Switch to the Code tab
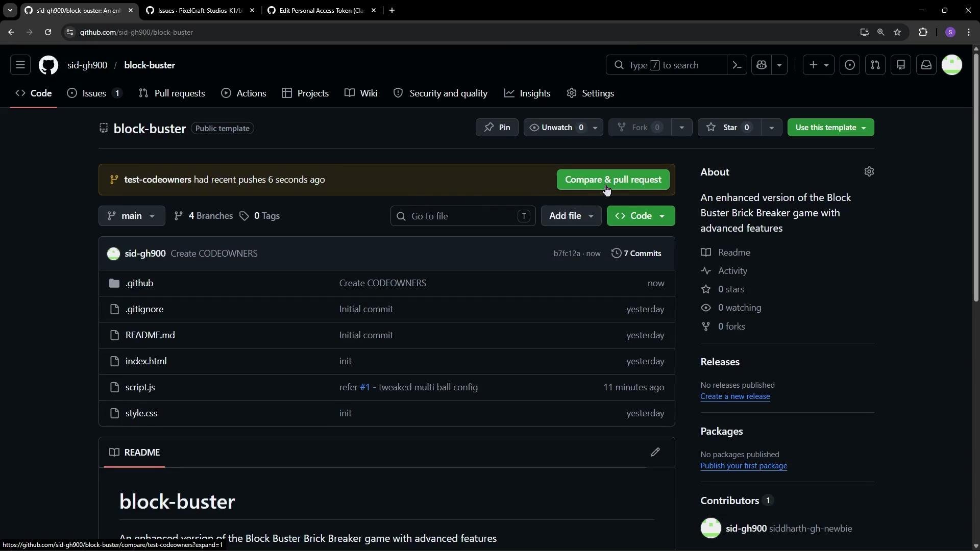980x551 pixels. point(34,93)
